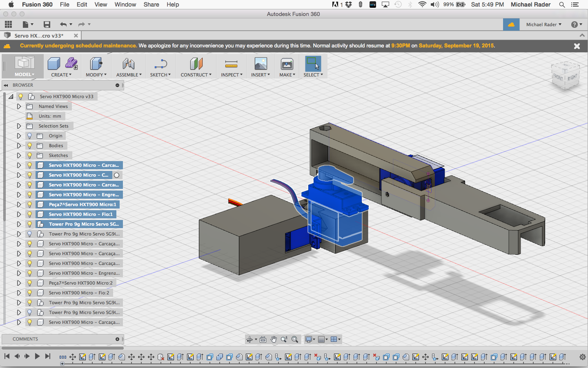Click the Save disk icon

pyautogui.click(x=47, y=25)
